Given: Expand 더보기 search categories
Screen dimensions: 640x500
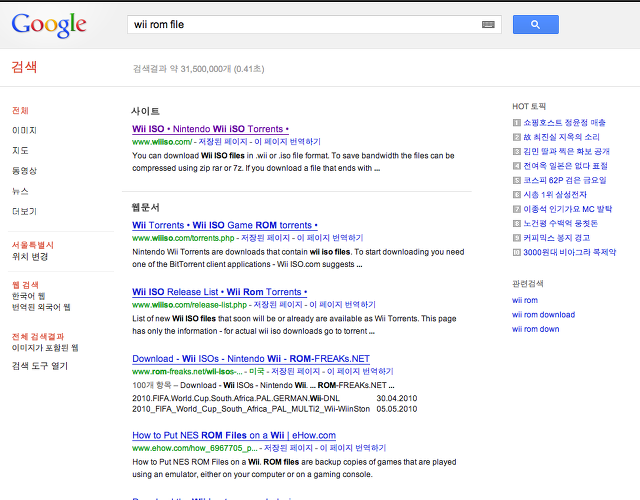Looking at the screenshot, I should (x=24, y=211).
